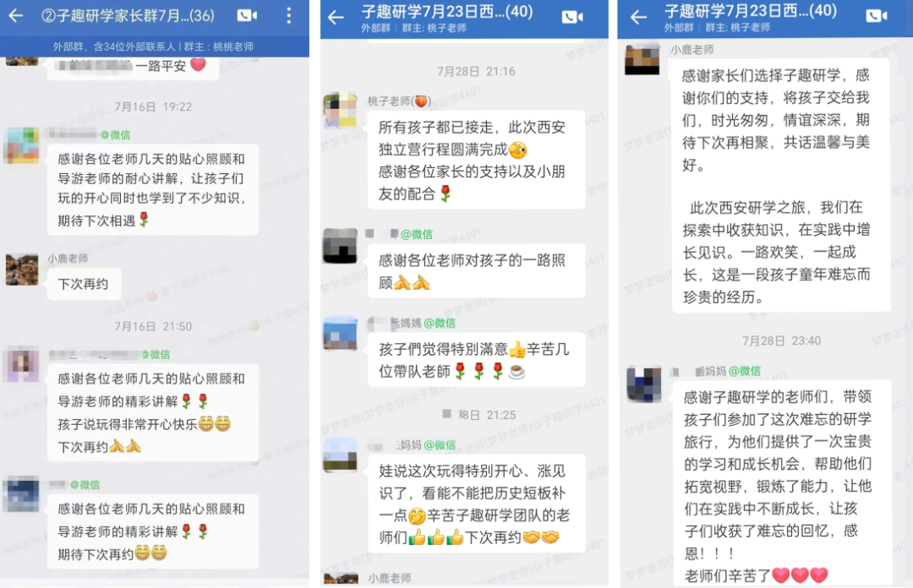Tap back arrow in the right chat
The height and width of the screenshot is (588, 913).
click(639, 18)
